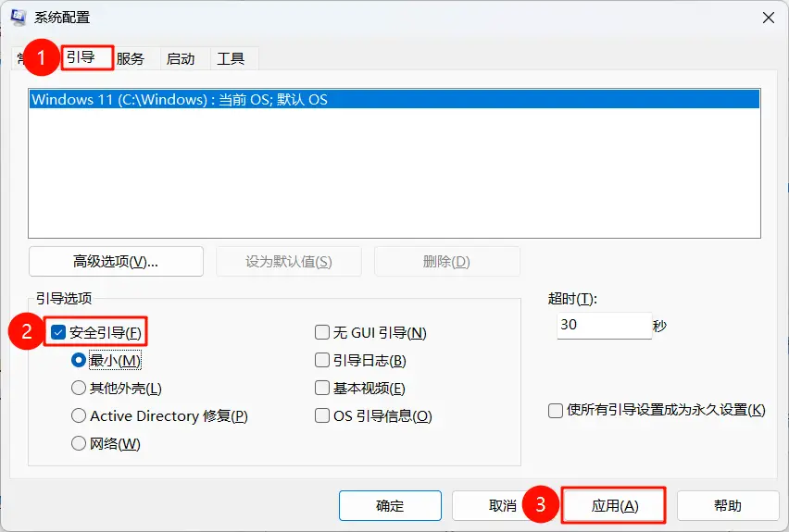Enable 基本视频(E) checkbox
The width and height of the screenshot is (789, 532).
click(322, 388)
